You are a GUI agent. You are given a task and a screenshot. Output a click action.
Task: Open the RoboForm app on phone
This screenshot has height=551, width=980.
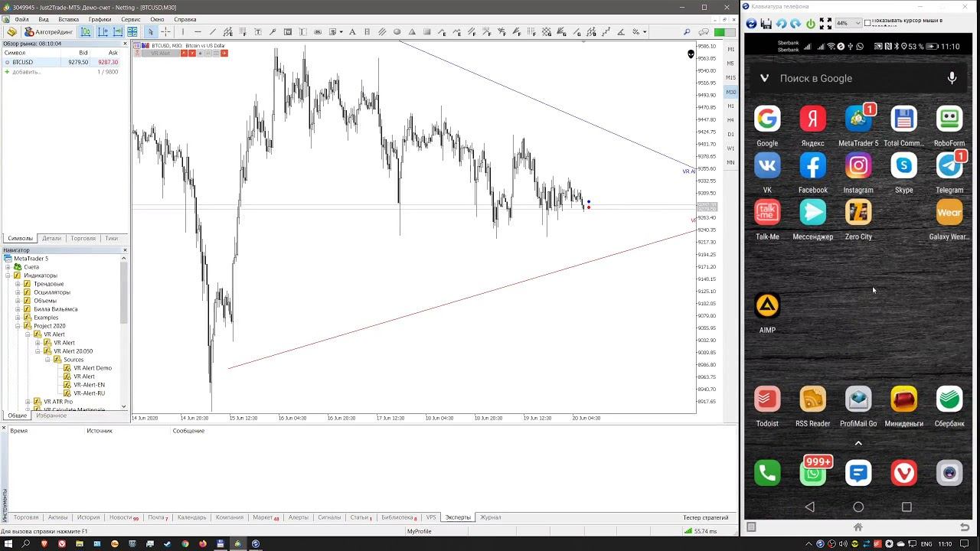tap(949, 119)
